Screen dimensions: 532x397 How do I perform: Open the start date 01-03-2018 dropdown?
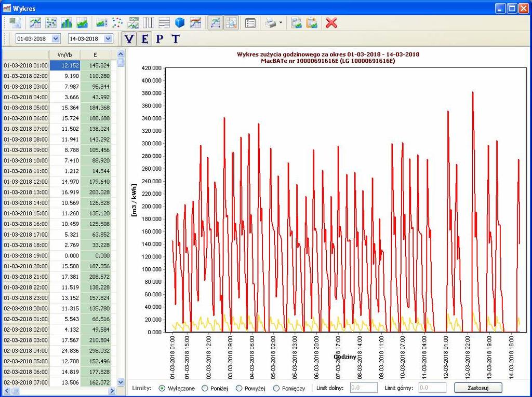(x=56, y=38)
